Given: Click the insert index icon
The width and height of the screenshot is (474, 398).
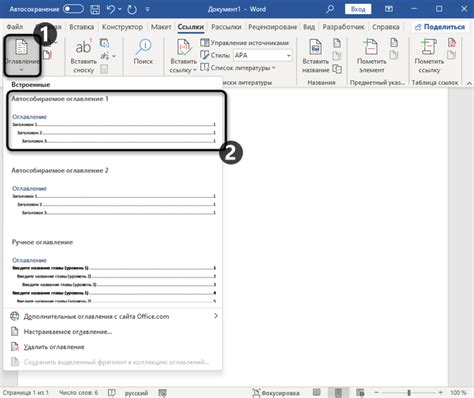Looking at the screenshot, I should tap(394, 42).
